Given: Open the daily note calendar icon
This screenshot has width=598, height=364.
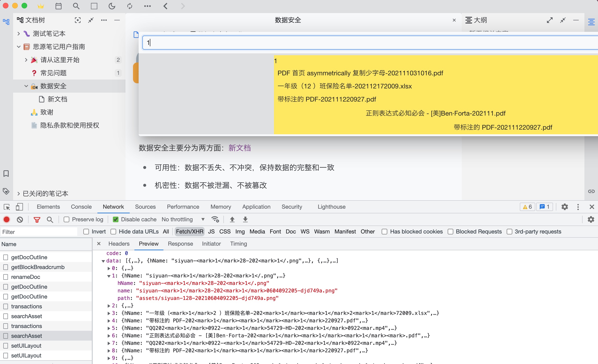Looking at the screenshot, I should pos(59,6).
